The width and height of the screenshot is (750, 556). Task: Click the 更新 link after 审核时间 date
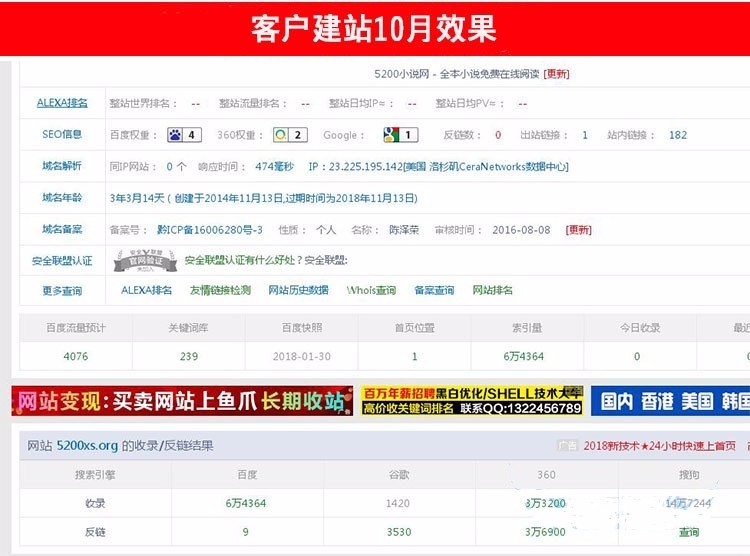click(578, 230)
